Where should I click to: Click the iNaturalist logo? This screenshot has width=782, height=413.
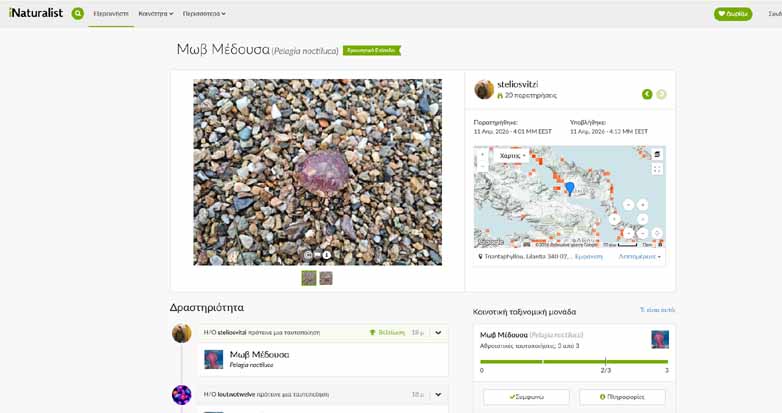point(36,13)
